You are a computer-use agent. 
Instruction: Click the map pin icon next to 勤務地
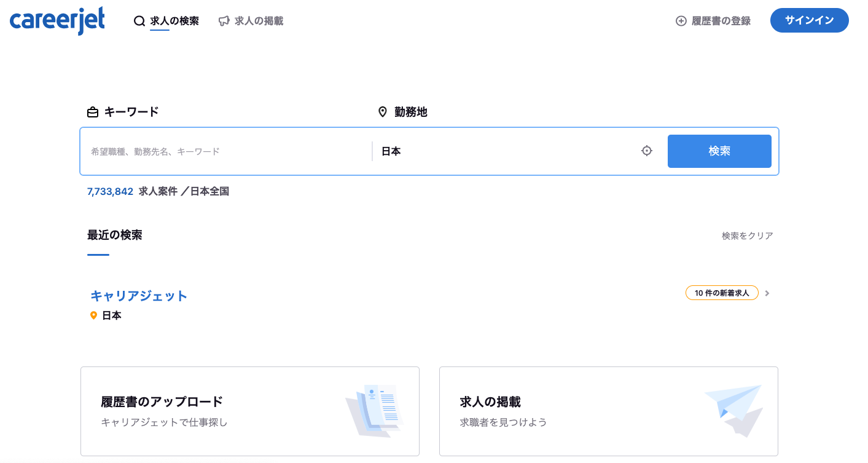tap(383, 112)
